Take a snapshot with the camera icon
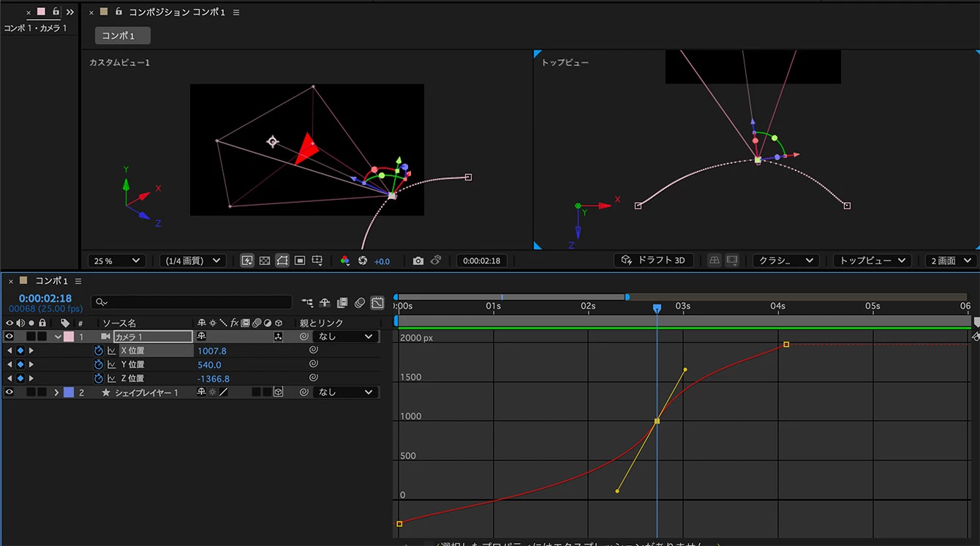Image resolution: width=980 pixels, height=546 pixels. [x=418, y=261]
